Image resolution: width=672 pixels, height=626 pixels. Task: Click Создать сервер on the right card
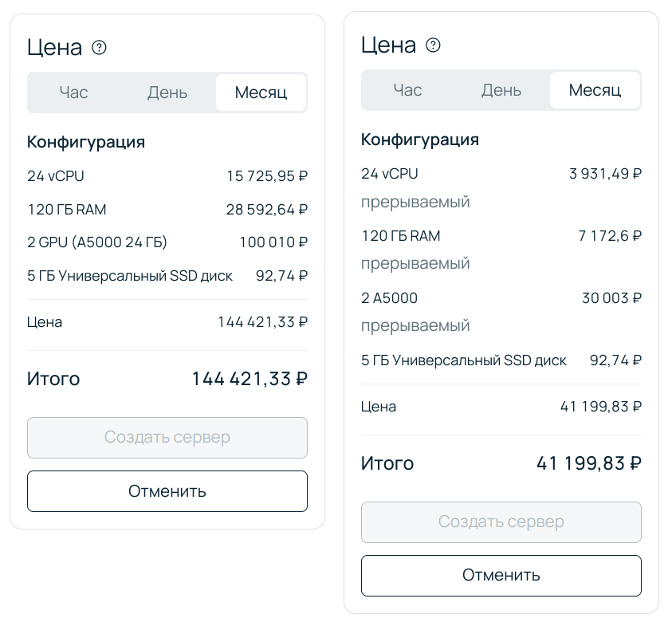(x=501, y=522)
